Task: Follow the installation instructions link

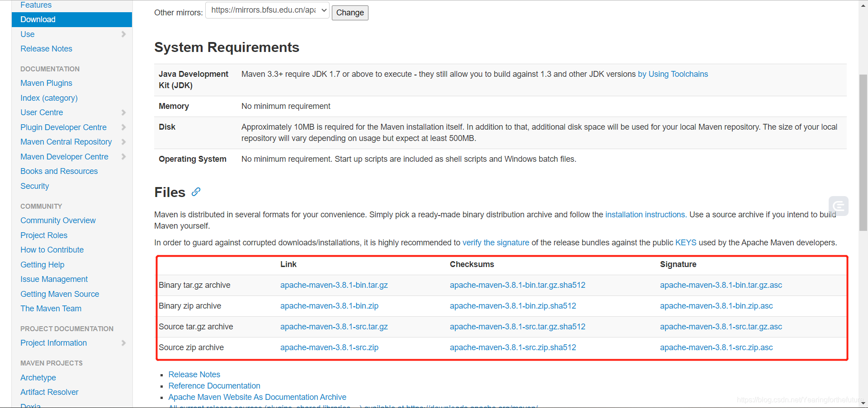Action: (x=645, y=215)
